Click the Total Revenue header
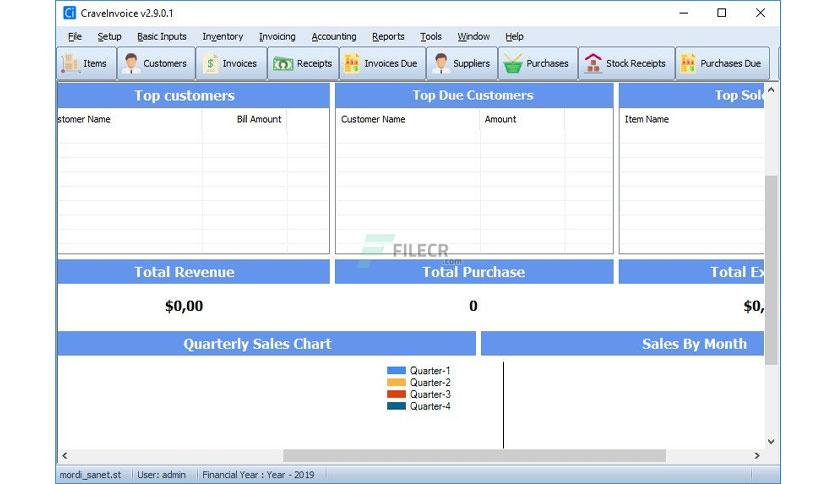 [x=193, y=272]
